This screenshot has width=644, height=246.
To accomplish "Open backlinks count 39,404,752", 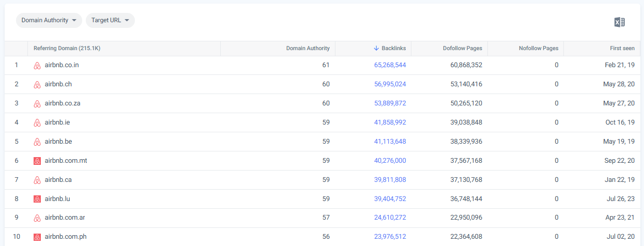I will point(390,199).
